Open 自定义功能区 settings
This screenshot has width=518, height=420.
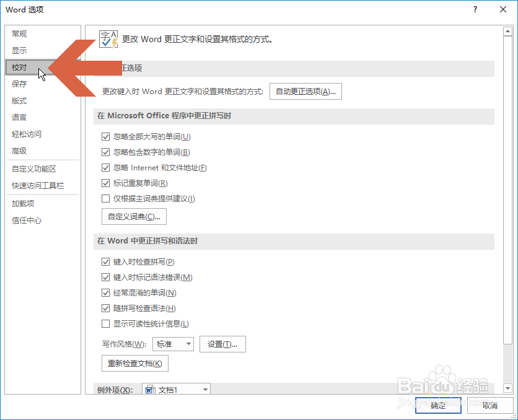(43, 169)
